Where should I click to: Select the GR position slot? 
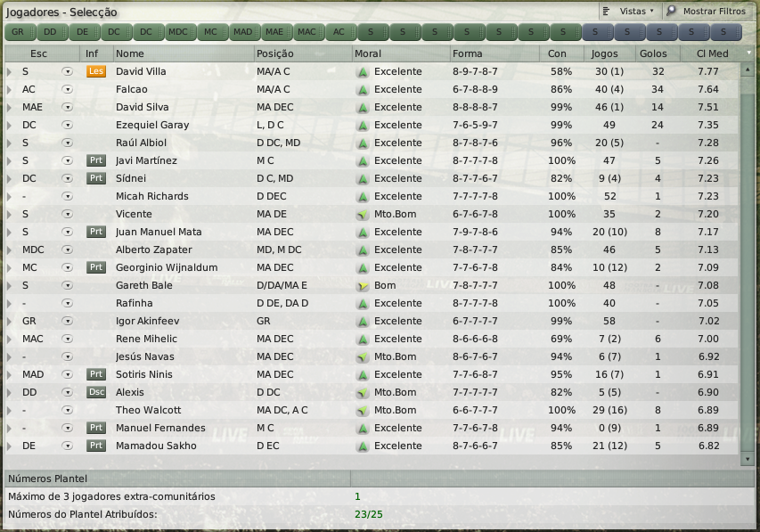click(20, 32)
